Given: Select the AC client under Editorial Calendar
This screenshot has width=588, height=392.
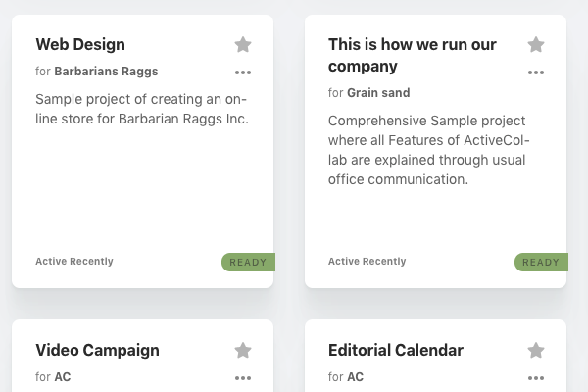Looking at the screenshot, I should [355, 377].
